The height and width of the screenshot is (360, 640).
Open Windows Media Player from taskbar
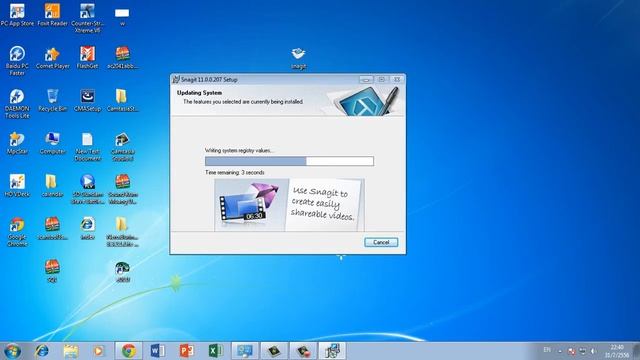pos(98,351)
